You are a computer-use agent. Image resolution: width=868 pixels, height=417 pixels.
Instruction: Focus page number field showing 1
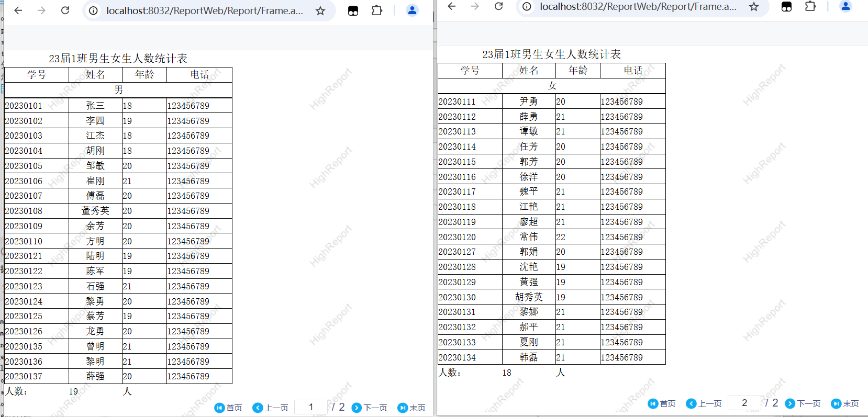[x=311, y=407]
